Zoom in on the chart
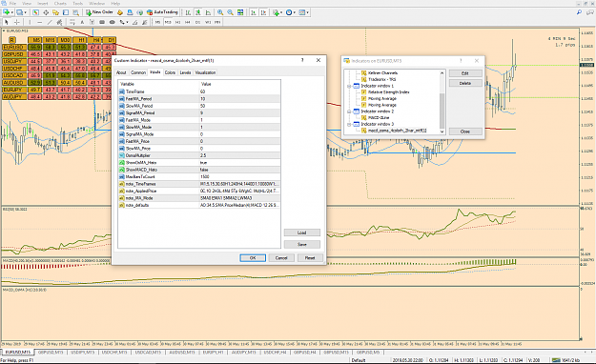The image size is (596, 364). tap(220, 12)
